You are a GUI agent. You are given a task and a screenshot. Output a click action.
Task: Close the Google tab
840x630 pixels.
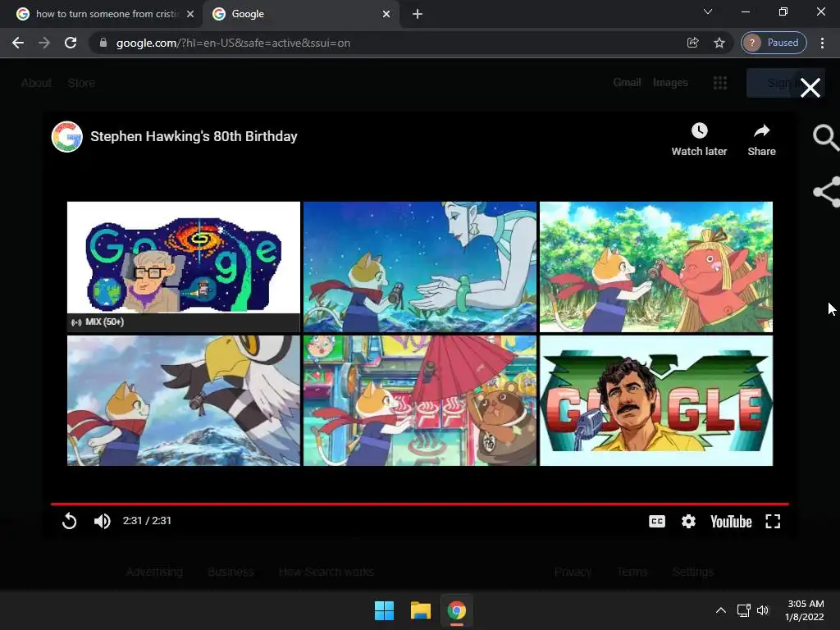tap(386, 14)
